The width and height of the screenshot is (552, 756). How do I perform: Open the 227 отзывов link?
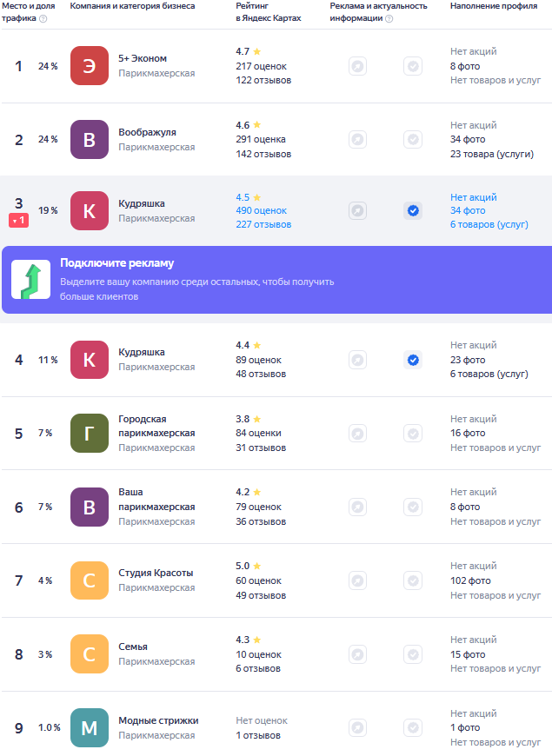(x=263, y=225)
